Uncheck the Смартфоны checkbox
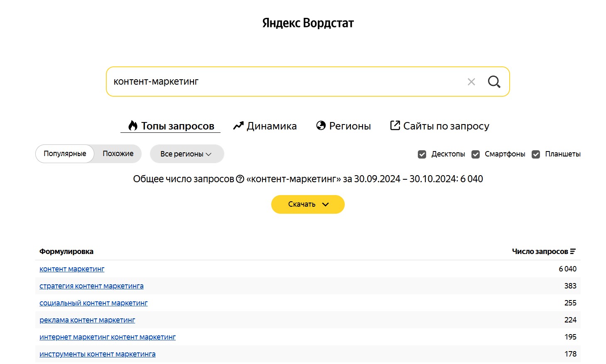Image resolution: width=606 pixels, height=364 pixels. click(476, 154)
